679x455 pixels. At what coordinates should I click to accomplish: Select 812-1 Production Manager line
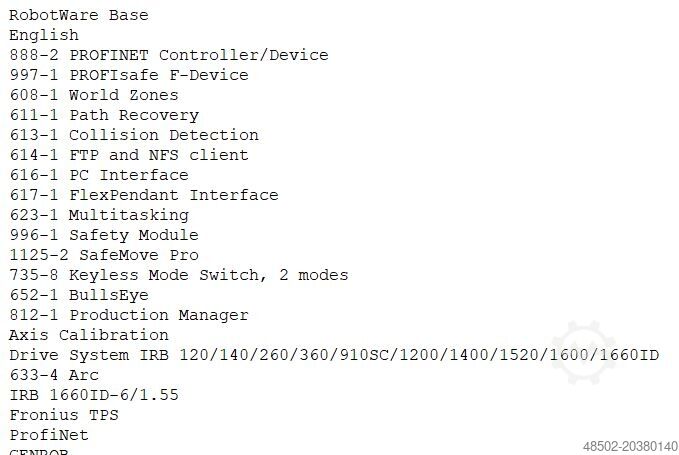click(x=129, y=315)
